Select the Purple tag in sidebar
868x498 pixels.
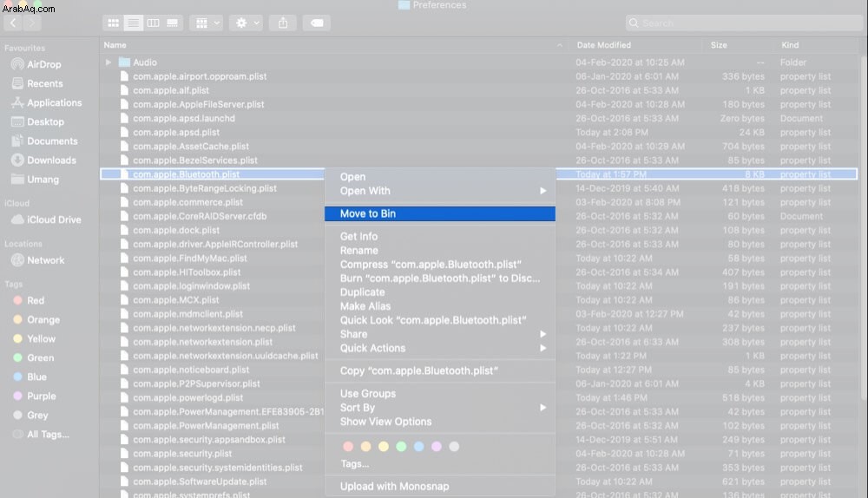tap(34, 396)
